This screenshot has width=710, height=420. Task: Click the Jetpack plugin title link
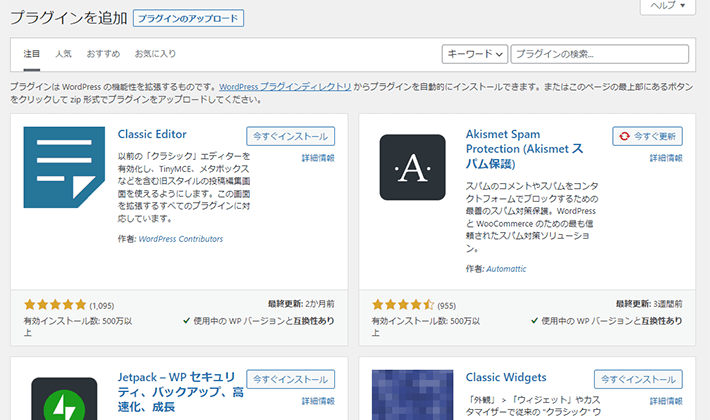click(x=181, y=392)
